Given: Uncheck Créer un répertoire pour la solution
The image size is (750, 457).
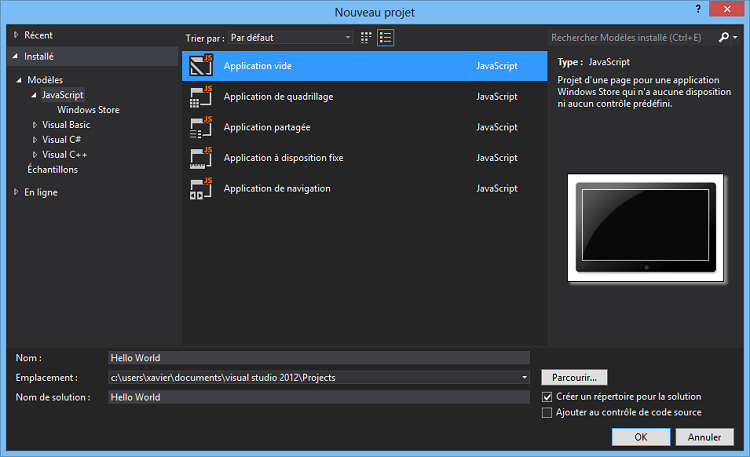Looking at the screenshot, I should (546, 397).
